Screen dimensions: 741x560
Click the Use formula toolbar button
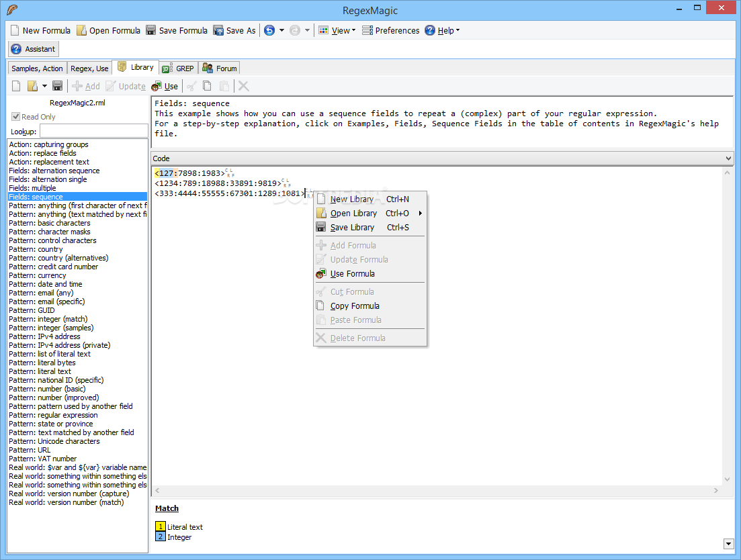pos(165,86)
